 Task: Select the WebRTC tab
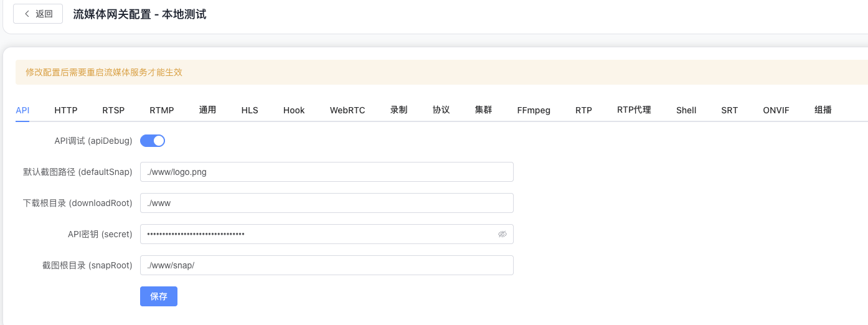pos(347,110)
